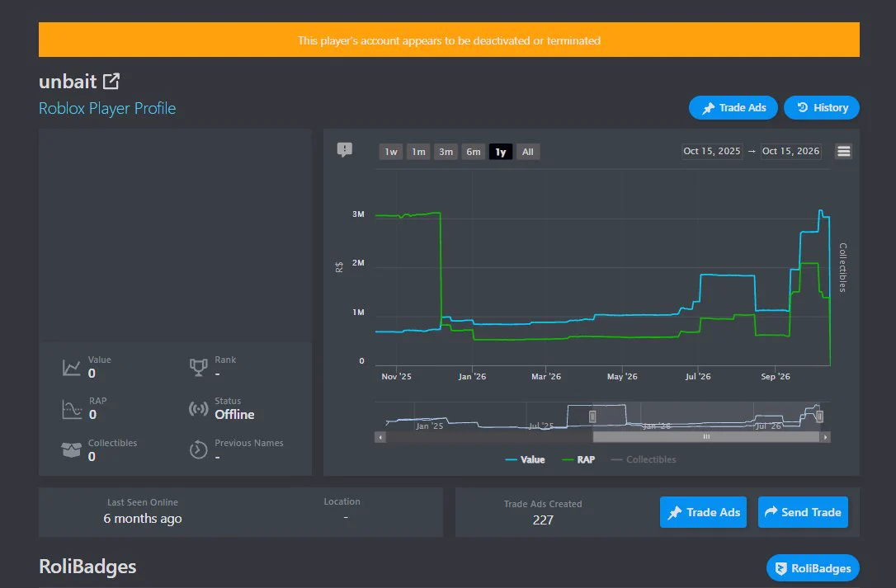Open the external link icon beside unbait
This screenshot has height=588, width=896.
[111, 82]
